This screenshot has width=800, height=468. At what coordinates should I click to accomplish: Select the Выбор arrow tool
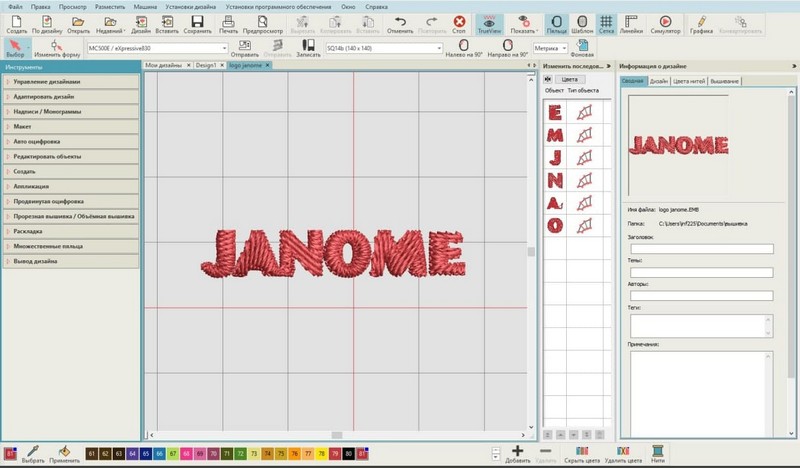click(x=15, y=48)
